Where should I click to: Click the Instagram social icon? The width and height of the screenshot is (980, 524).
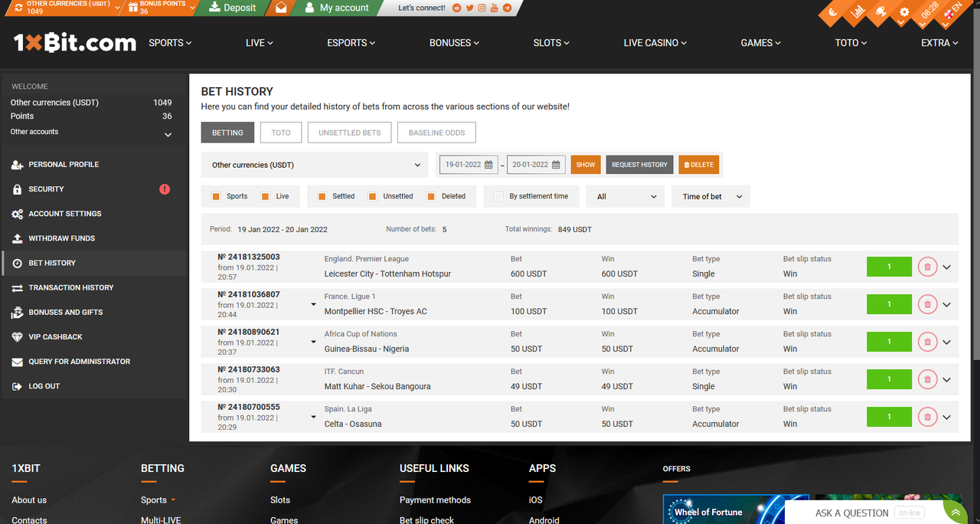(x=482, y=8)
